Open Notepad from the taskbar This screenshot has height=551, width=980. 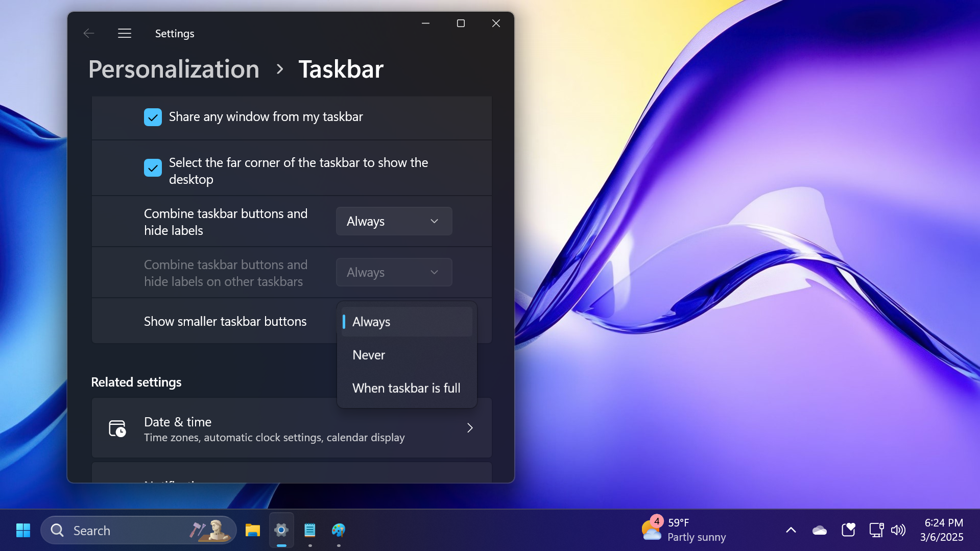310,530
